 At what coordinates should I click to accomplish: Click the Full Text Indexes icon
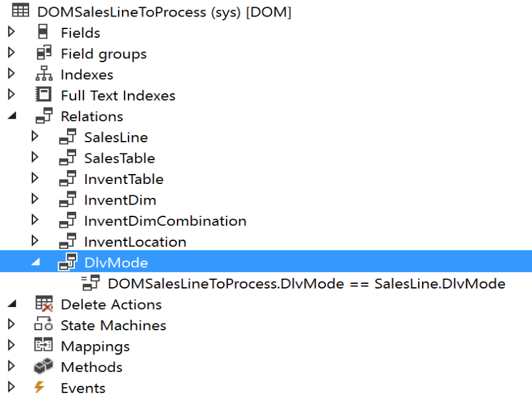click(x=44, y=95)
